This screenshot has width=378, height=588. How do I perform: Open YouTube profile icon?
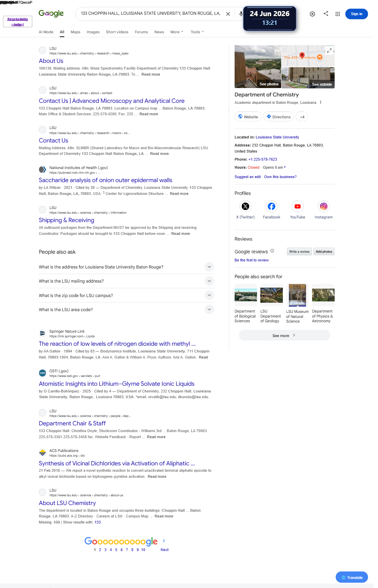point(298,206)
